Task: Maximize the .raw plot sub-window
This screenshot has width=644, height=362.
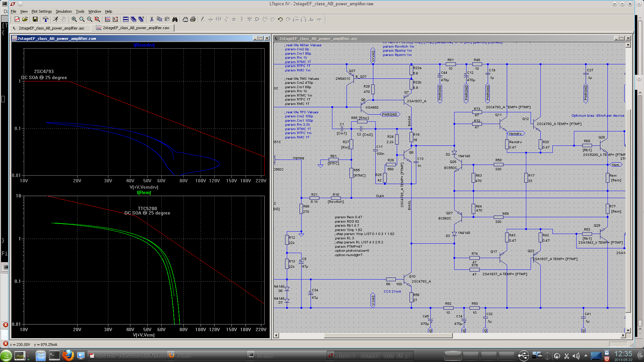Action: (261, 38)
